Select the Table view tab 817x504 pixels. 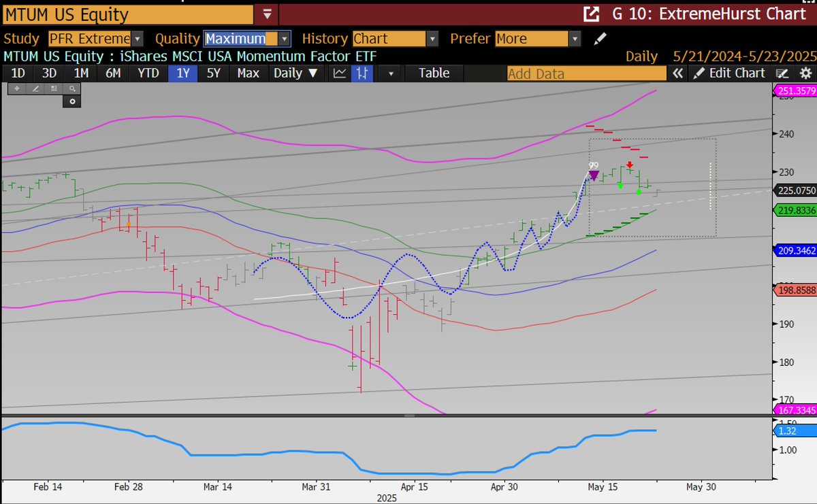pos(434,73)
